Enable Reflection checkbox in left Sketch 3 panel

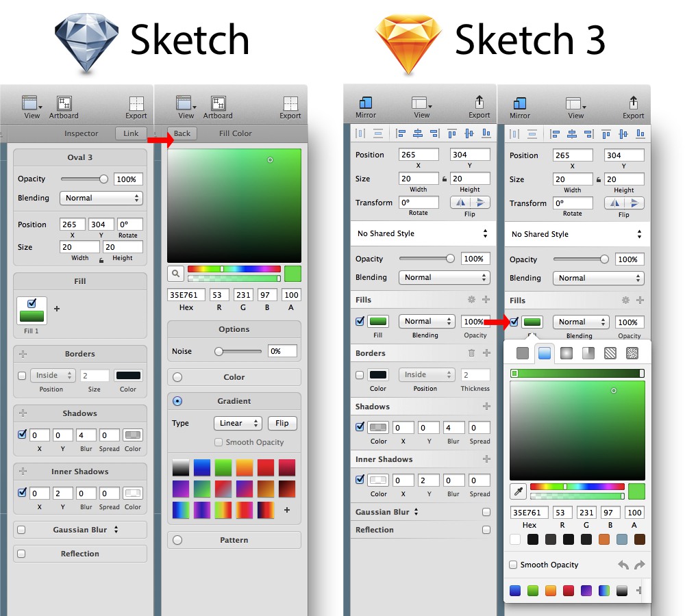click(x=486, y=530)
